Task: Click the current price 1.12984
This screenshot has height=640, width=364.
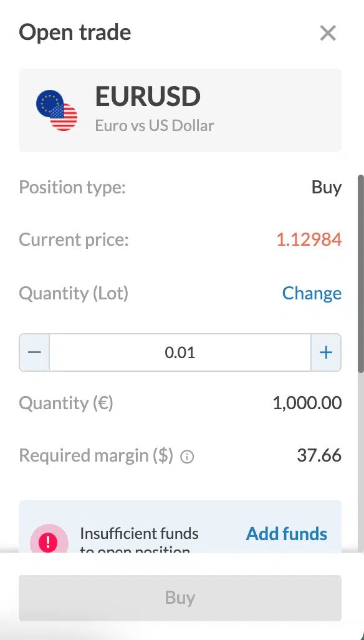Action: click(x=309, y=240)
